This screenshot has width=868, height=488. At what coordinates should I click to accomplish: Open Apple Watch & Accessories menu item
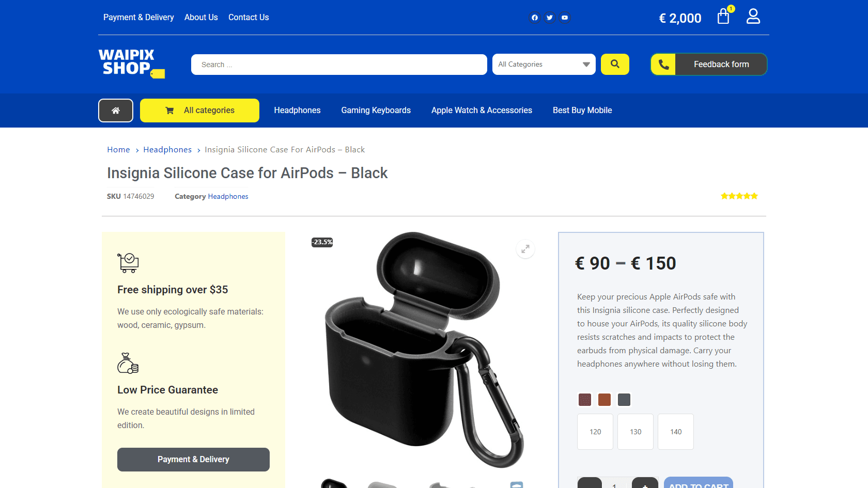click(x=482, y=111)
